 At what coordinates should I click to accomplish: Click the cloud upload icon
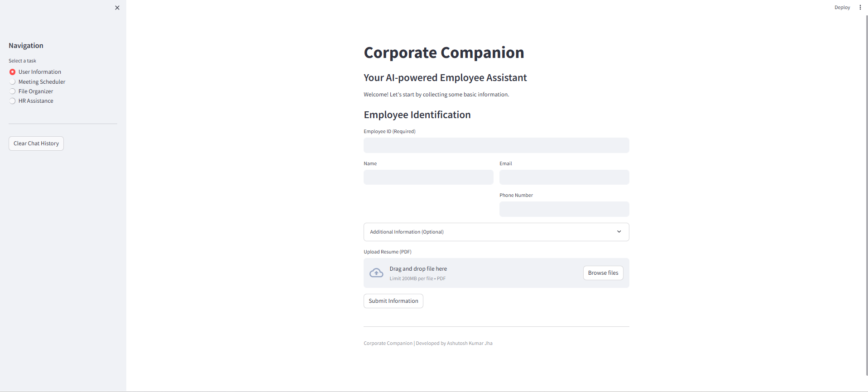(x=376, y=273)
